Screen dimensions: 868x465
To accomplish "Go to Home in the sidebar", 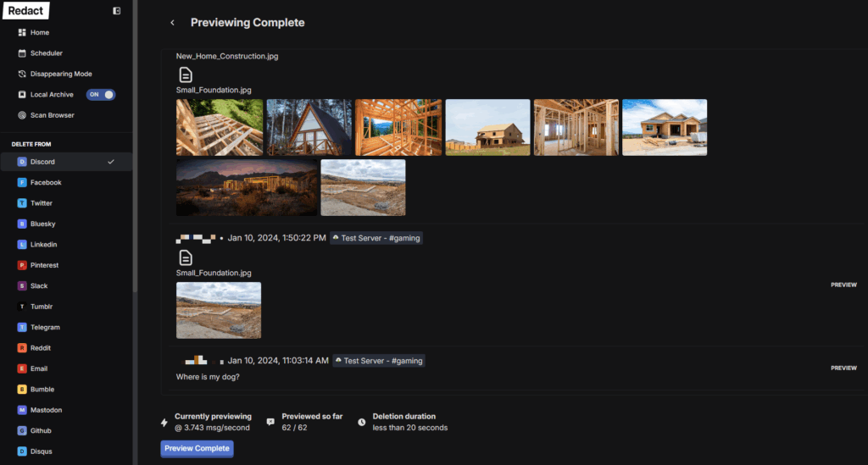I will click(40, 32).
